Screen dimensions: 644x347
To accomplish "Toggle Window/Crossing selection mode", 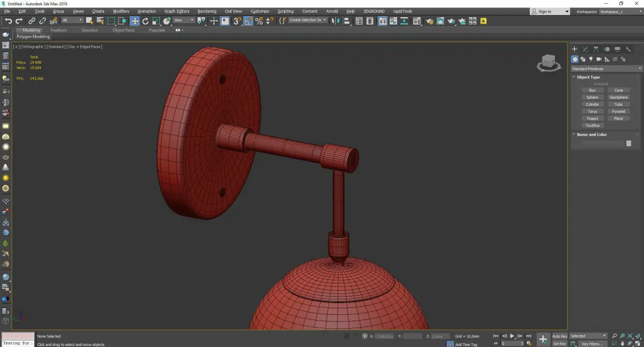I will 122,21.
